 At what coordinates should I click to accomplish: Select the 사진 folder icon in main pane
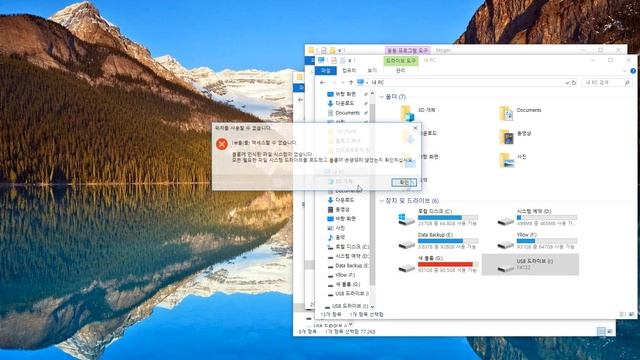point(507,160)
